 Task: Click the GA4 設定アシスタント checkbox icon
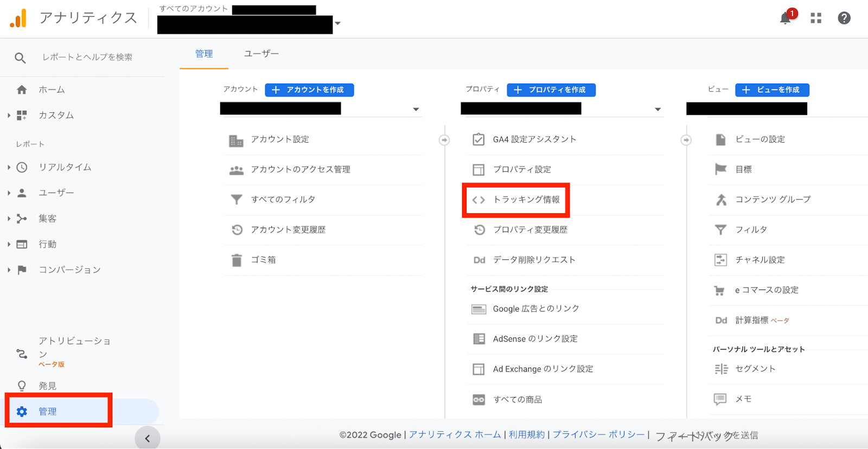478,139
